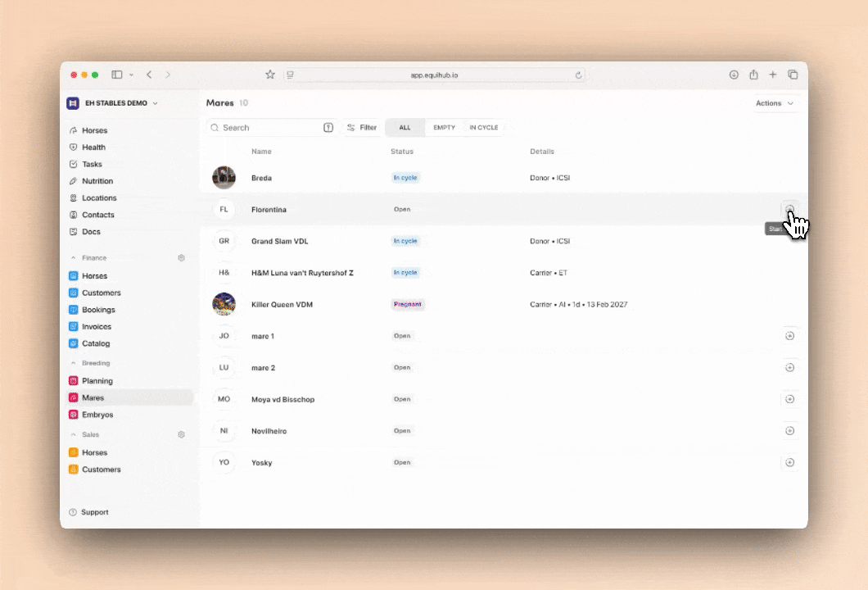The width and height of the screenshot is (868, 590).
Task: Select the IN CYCLE filter segment
Action: [483, 128]
